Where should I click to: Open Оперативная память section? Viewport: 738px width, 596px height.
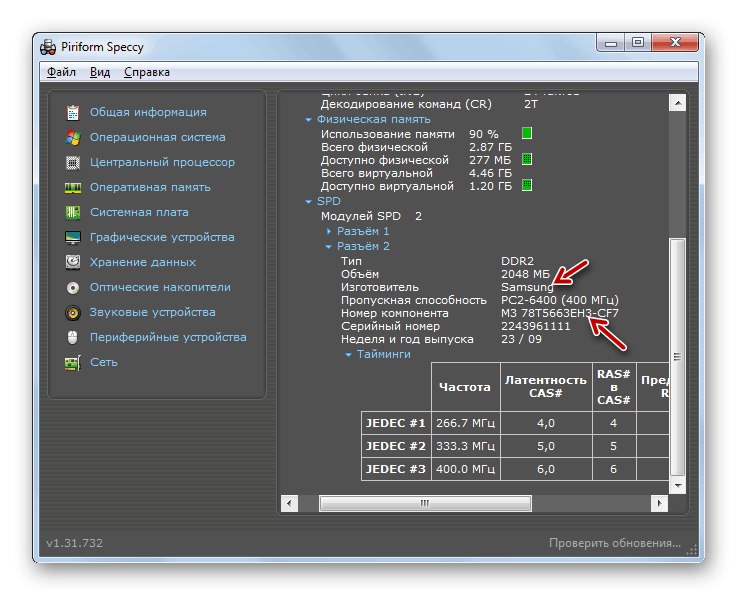150,187
